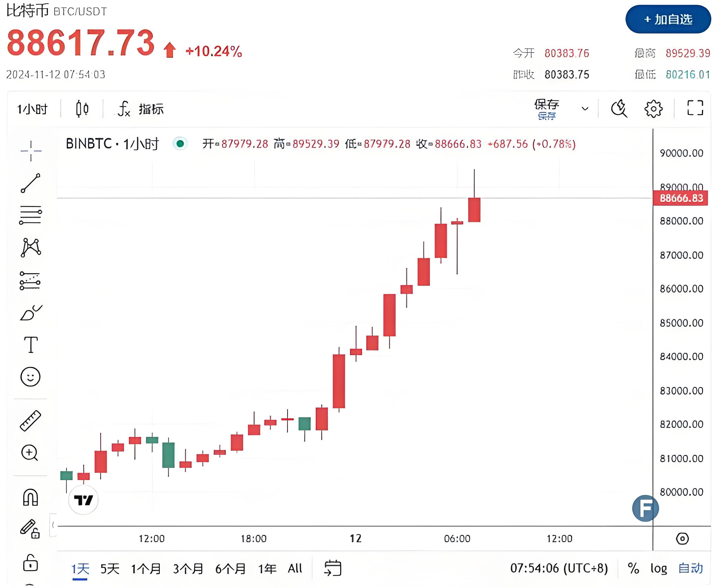This screenshot has width=717, height=588.
Task: Open the candlestick style selector
Action: click(x=82, y=109)
